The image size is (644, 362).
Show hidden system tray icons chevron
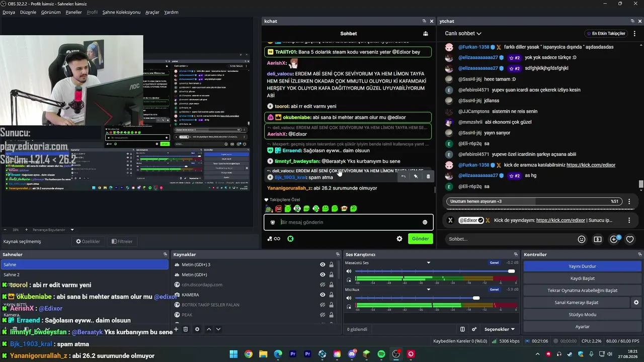pyautogui.click(x=537, y=354)
